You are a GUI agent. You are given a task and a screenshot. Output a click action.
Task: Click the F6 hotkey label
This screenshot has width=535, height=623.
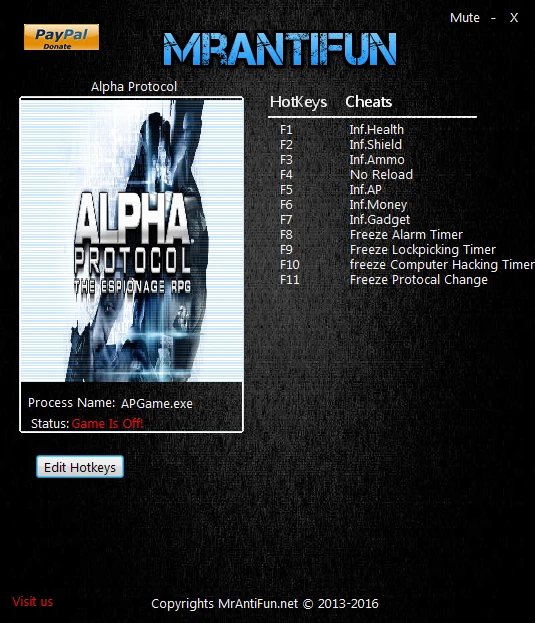point(286,205)
